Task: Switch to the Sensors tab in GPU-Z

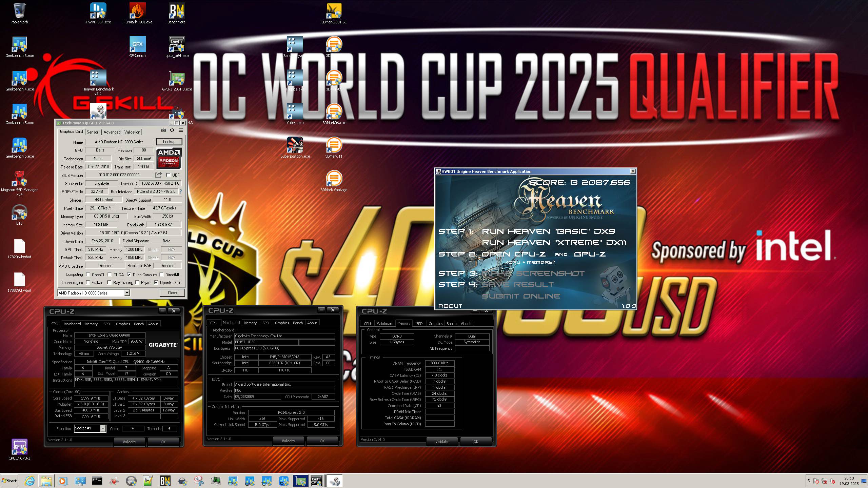Action: point(93,132)
